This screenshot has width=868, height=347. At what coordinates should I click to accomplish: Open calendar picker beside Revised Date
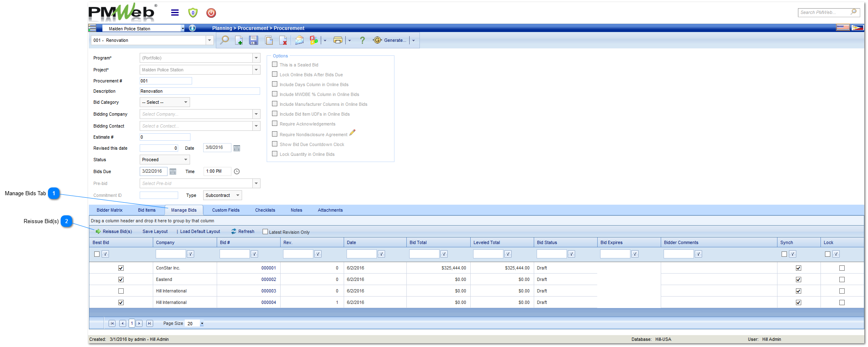point(237,148)
